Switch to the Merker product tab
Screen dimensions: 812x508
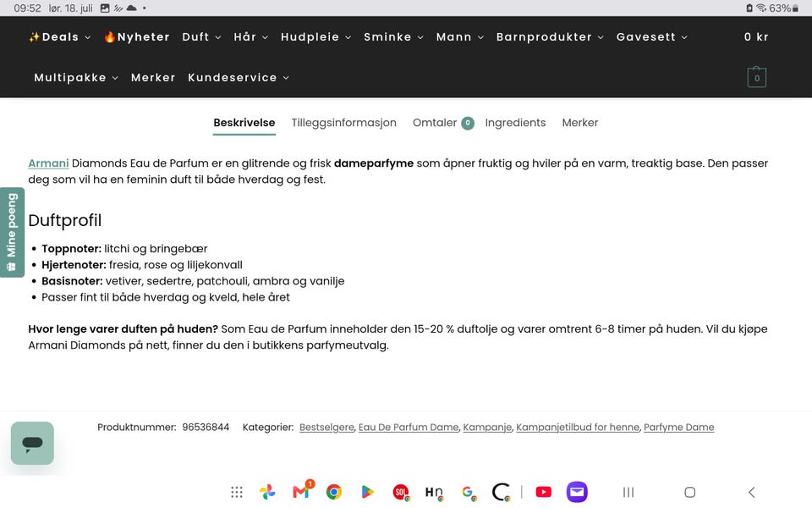click(580, 123)
